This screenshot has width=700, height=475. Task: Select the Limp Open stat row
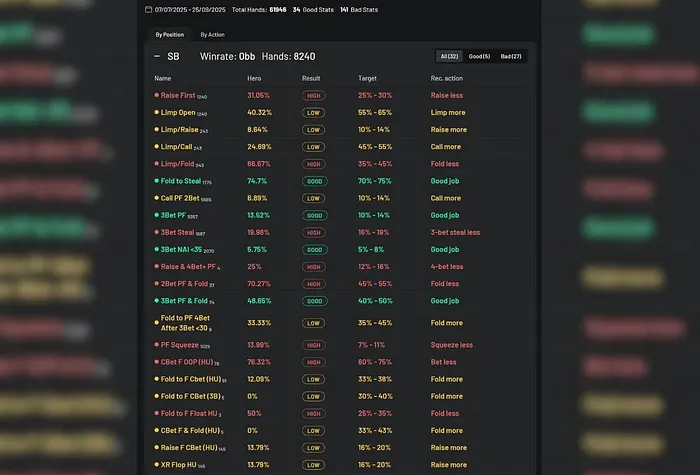pyautogui.click(x=340, y=112)
